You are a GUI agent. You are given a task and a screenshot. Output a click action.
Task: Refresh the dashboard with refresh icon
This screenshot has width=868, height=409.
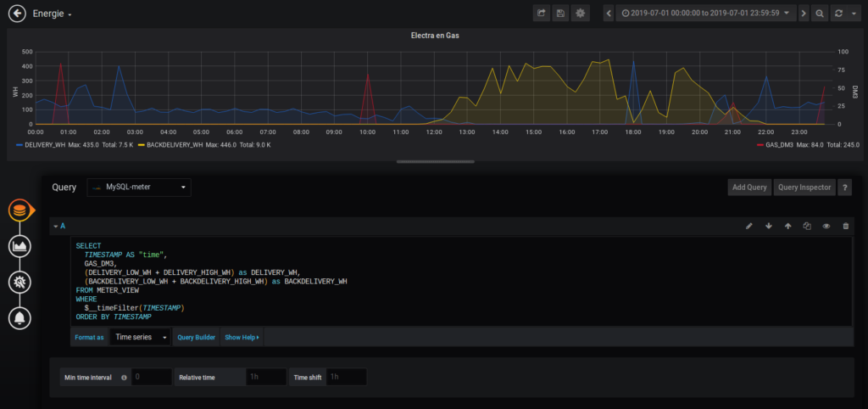[838, 14]
